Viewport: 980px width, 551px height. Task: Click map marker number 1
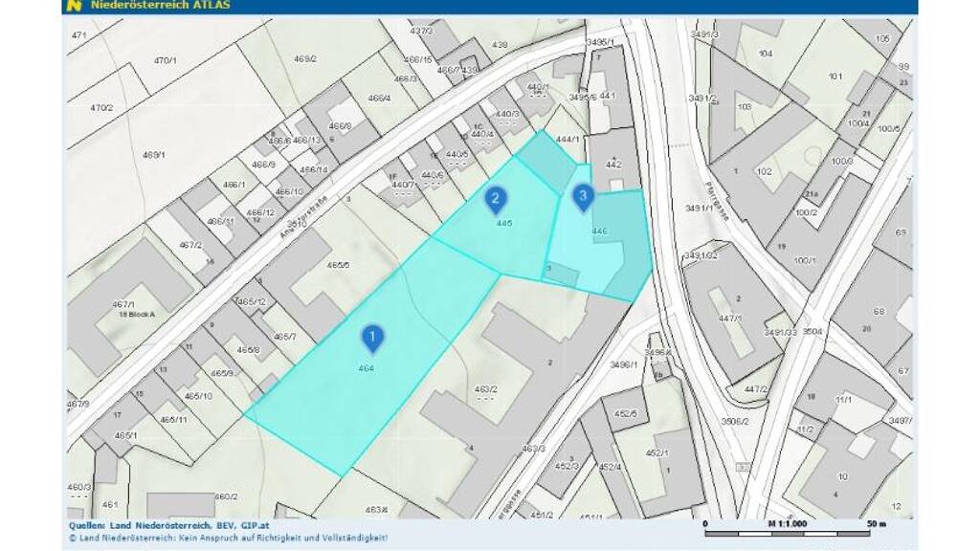(x=371, y=337)
